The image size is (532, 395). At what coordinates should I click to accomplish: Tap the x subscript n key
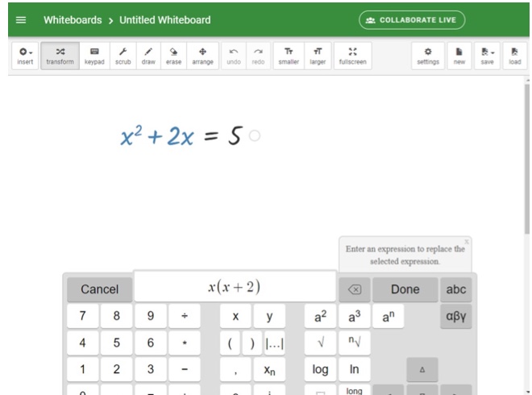269,369
